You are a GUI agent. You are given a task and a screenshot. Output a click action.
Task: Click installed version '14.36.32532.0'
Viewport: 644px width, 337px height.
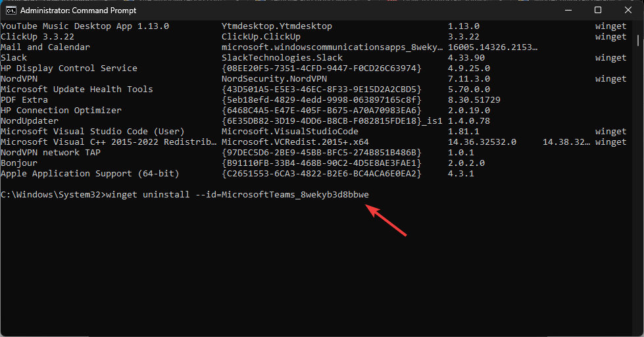click(x=482, y=142)
